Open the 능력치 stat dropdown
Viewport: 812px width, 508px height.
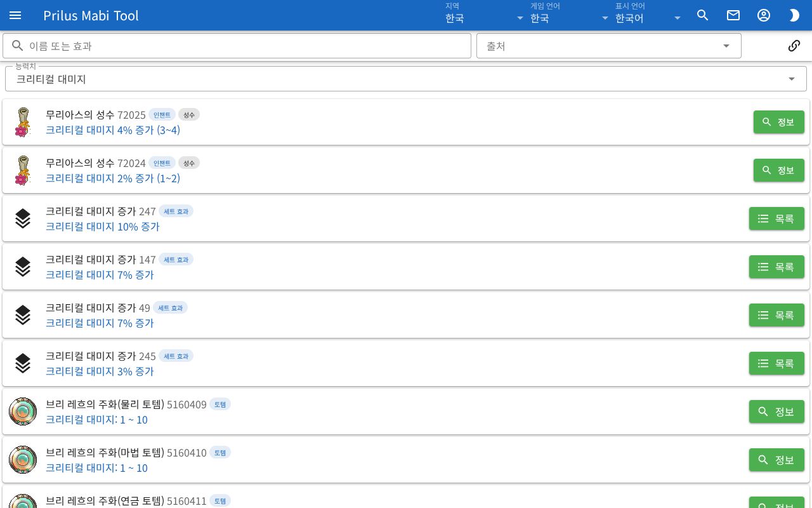point(406,79)
